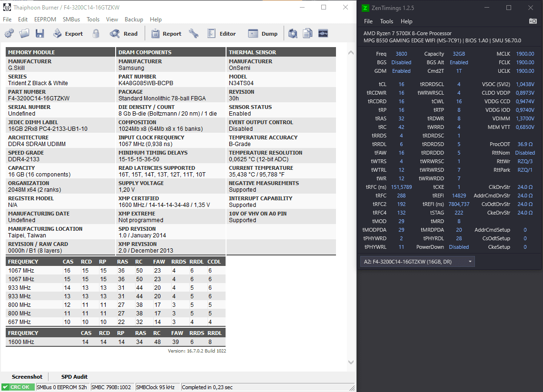
Task: Click the ZenTimings screenshot camera icon
Action: coord(533,21)
